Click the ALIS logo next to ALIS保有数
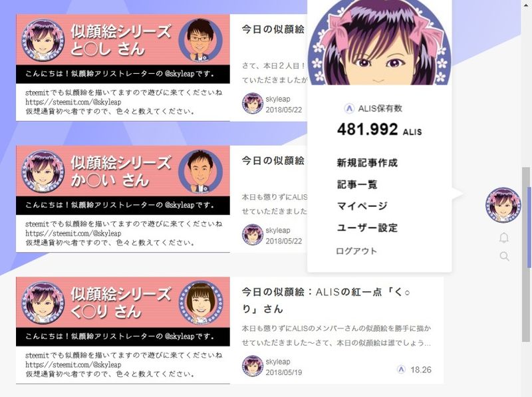The image size is (532, 397). pos(348,108)
